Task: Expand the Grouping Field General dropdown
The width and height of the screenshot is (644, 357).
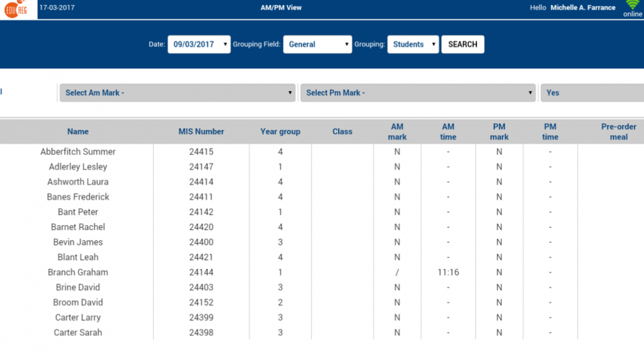Action: coord(318,45)
